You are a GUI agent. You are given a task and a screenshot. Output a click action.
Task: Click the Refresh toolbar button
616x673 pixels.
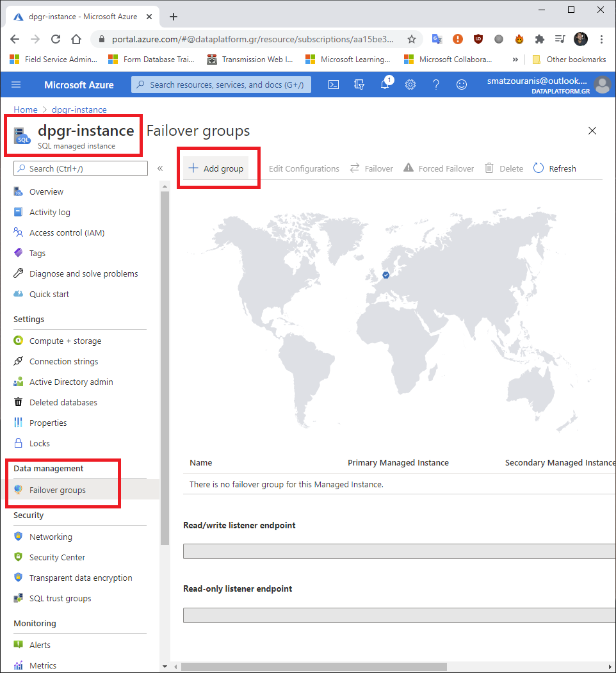[555, 168]
